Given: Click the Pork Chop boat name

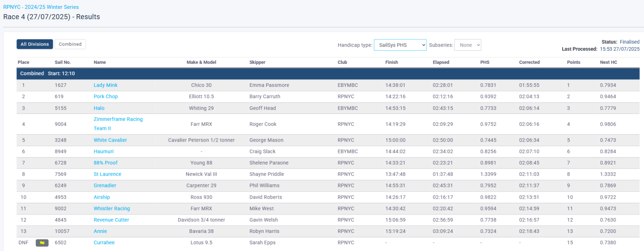Looking at the screenshot, I should tap(105, 97).
